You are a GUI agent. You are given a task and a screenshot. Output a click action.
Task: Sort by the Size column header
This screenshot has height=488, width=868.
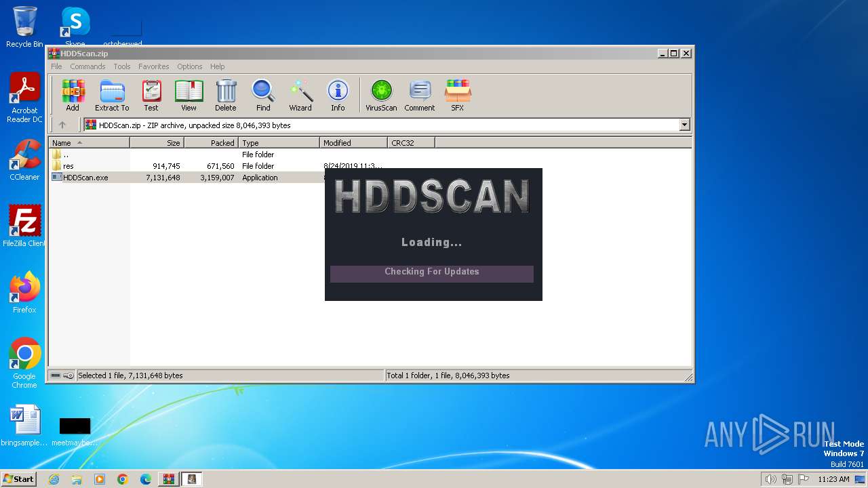(157, 143)
